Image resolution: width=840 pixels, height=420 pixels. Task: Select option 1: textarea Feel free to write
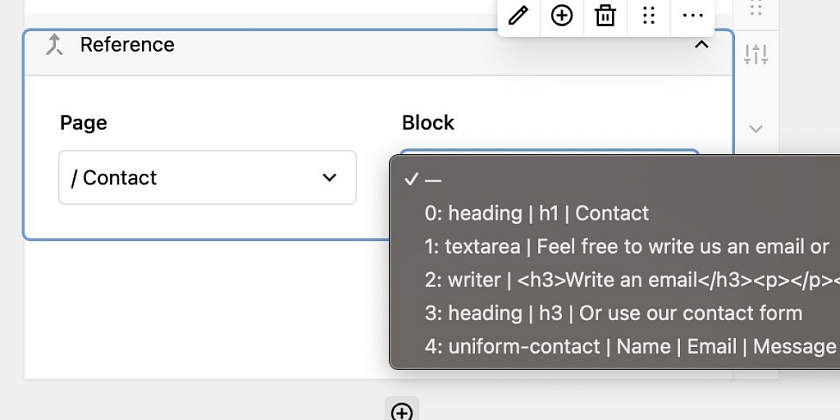[x=614, y=246]
